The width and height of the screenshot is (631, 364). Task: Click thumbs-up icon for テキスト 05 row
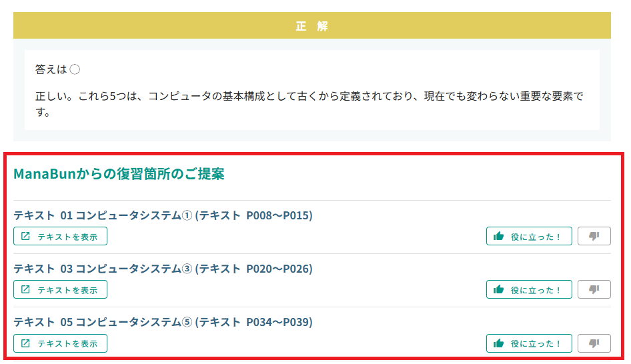498,343
